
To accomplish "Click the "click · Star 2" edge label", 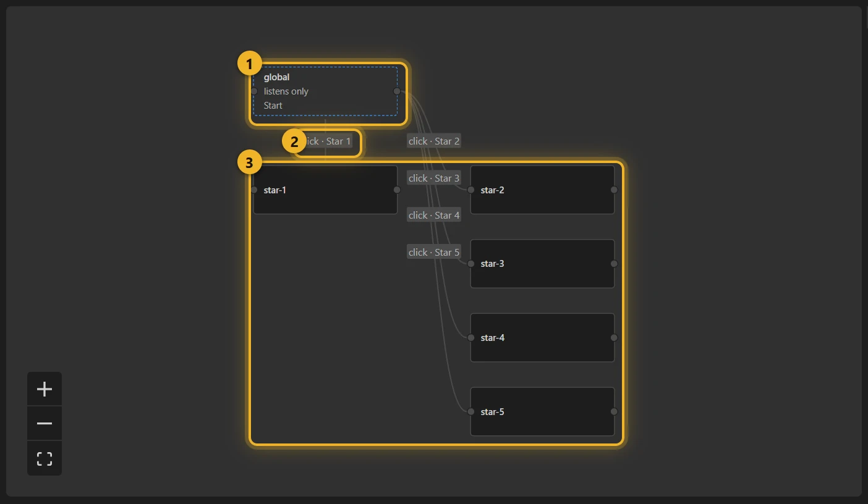I will (434, 141).
